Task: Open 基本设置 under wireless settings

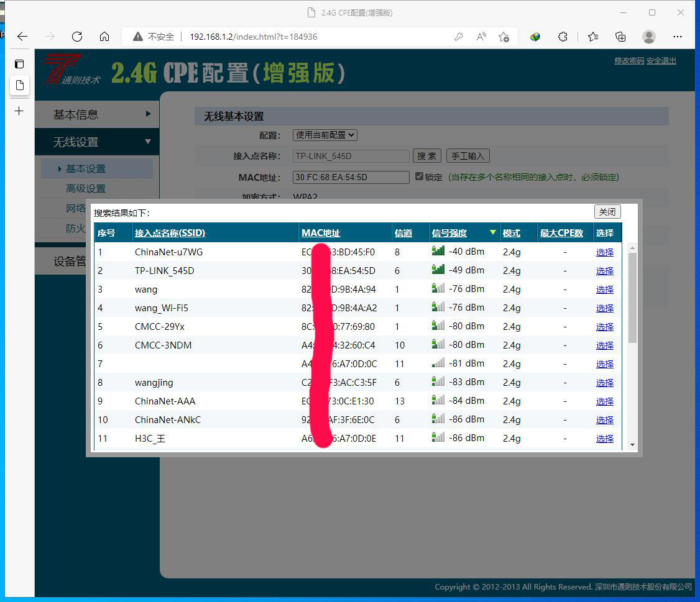Action: pyautogui.click(x=86, y=169)
